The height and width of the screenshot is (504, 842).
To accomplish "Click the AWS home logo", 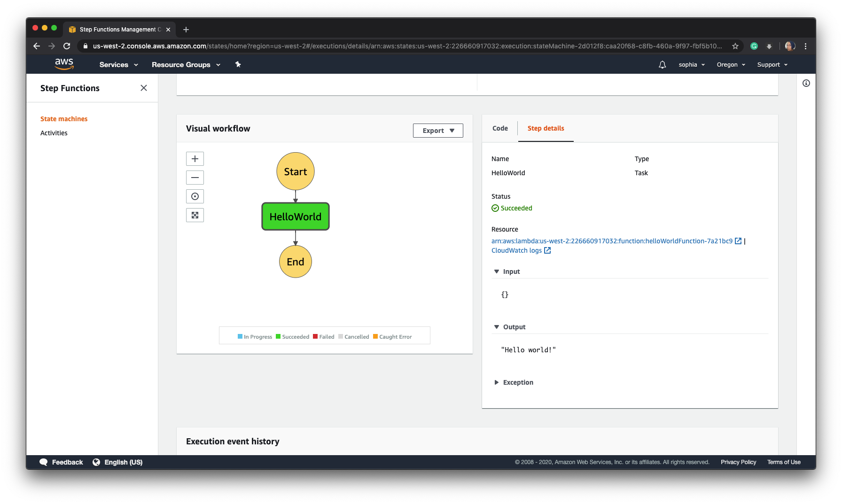I will point(64,64).
